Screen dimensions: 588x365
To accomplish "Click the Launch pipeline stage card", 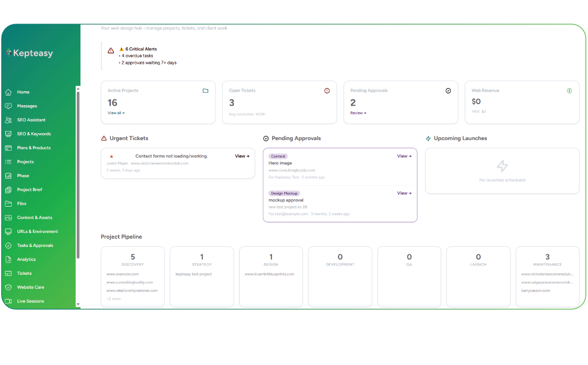I will coord(478,277).
